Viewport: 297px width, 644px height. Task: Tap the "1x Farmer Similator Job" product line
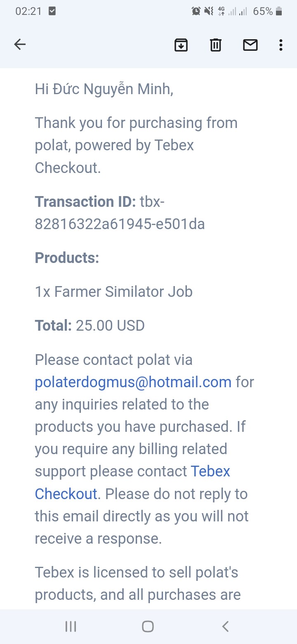113,292
